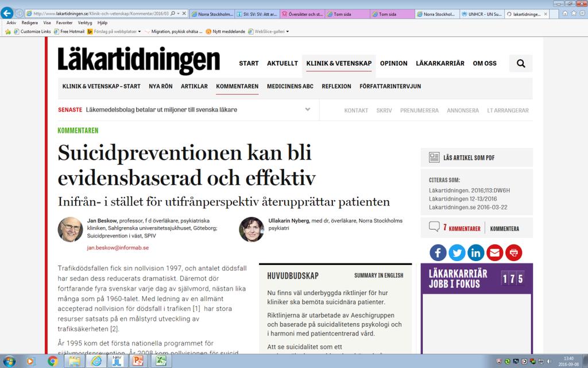Click the SUMMARY IN ENGLISH link

click(x=379, y=275)
